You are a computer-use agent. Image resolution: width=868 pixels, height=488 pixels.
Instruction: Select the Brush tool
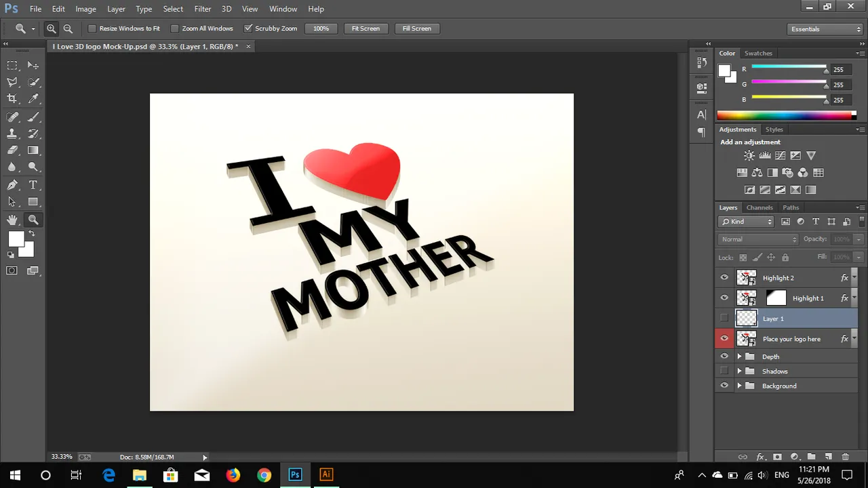(33, 117)
